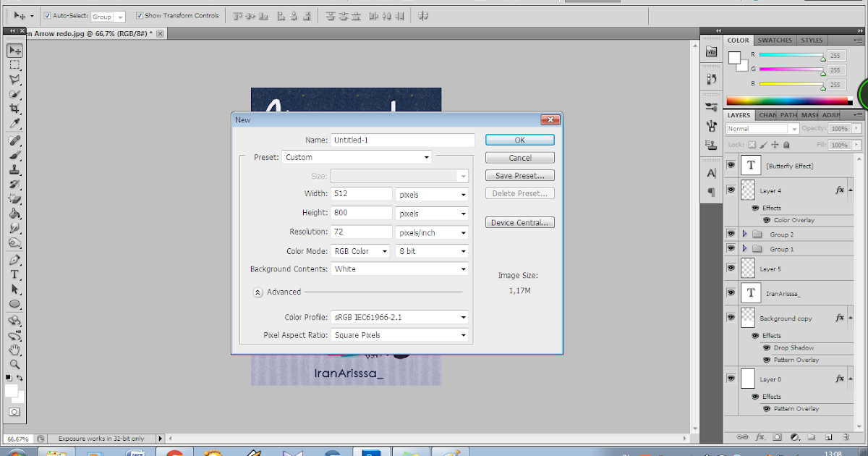Select the Lasso tool

point(14,80)
